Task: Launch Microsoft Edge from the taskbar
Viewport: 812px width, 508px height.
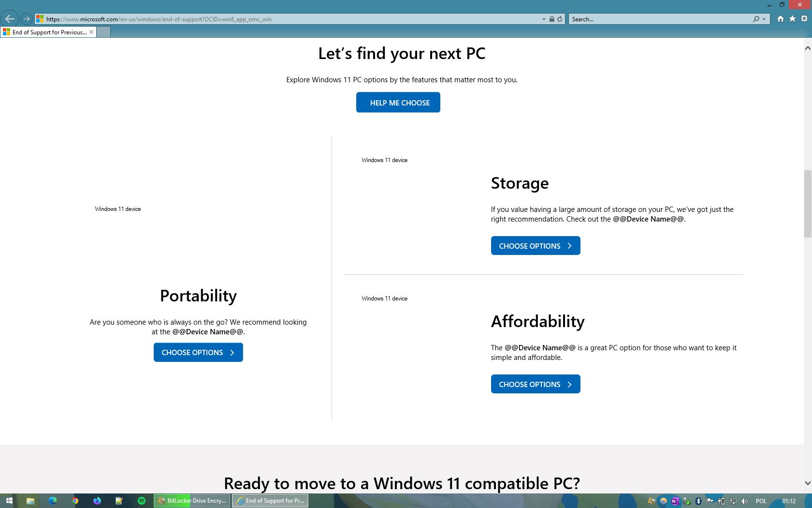Action: click(x=52, y=501)
